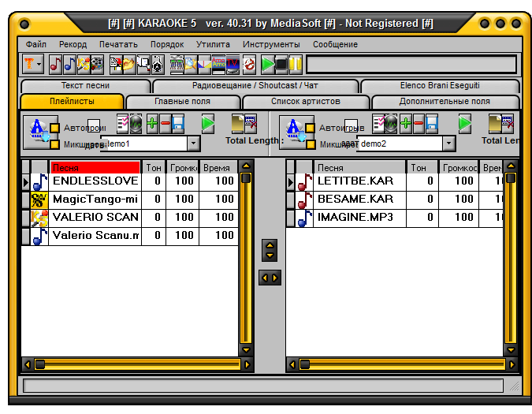Viewport: 532px width, 414px height.
Task: Click the left/right arrows button between playlists
Action: (x=270, y=278)
